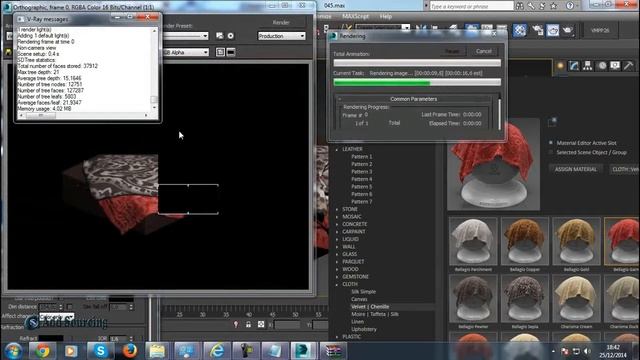The image size is (640, 360).
Task: Click the Total Animation progress bar
Action: pos(417,63)
